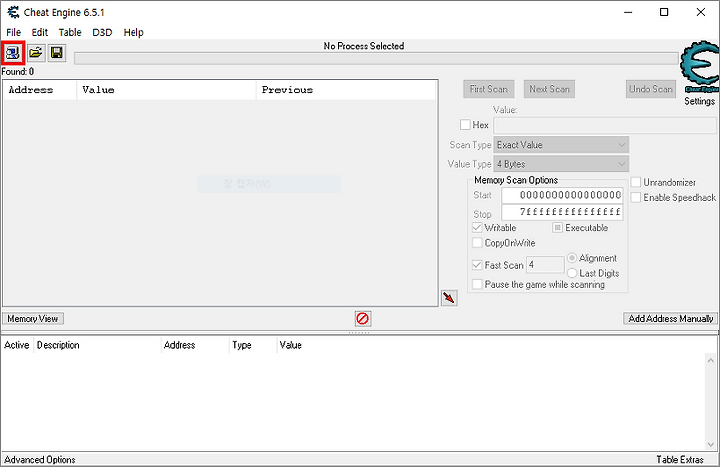Open the File menu
Screen dimensions: 720x467
click(14, 32)
